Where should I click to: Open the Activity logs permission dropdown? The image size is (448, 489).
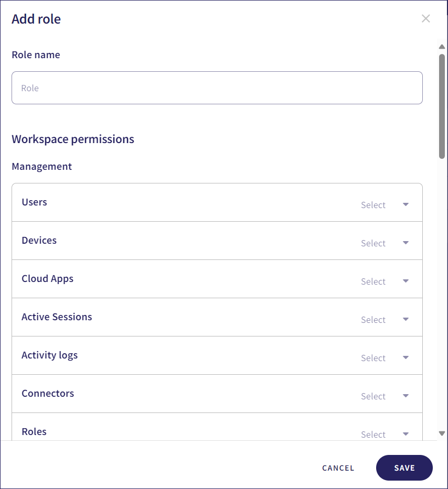tap(386, 358)
